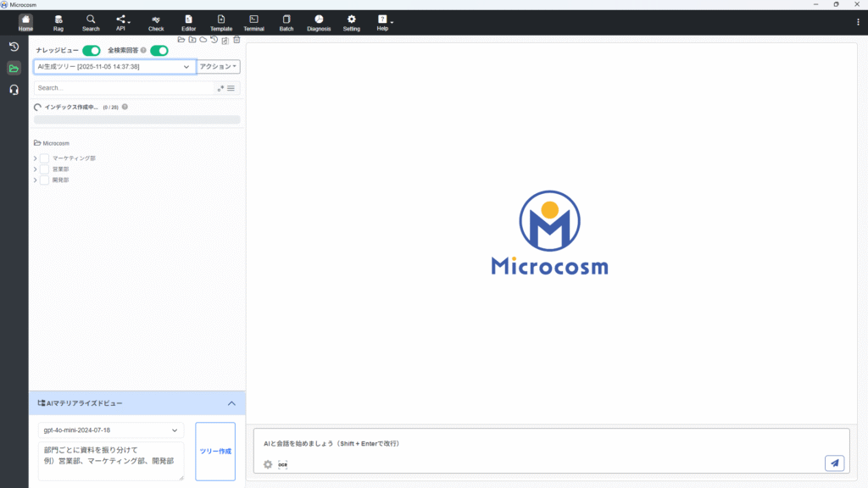
Task: Click the ツリー作成 button
Action: point(215,452)
